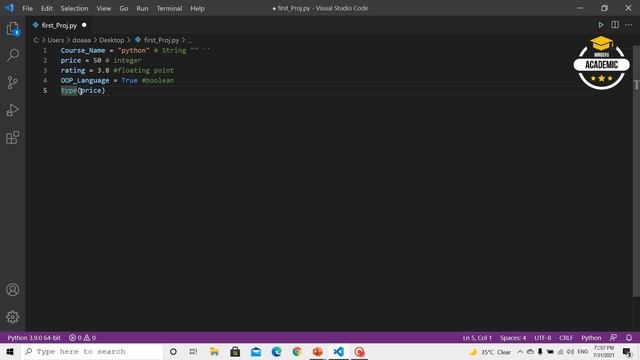The width and height of the screenshot is (640, 360).
Task: Click rating variable on line 3
Action: (x=73, y=70)
